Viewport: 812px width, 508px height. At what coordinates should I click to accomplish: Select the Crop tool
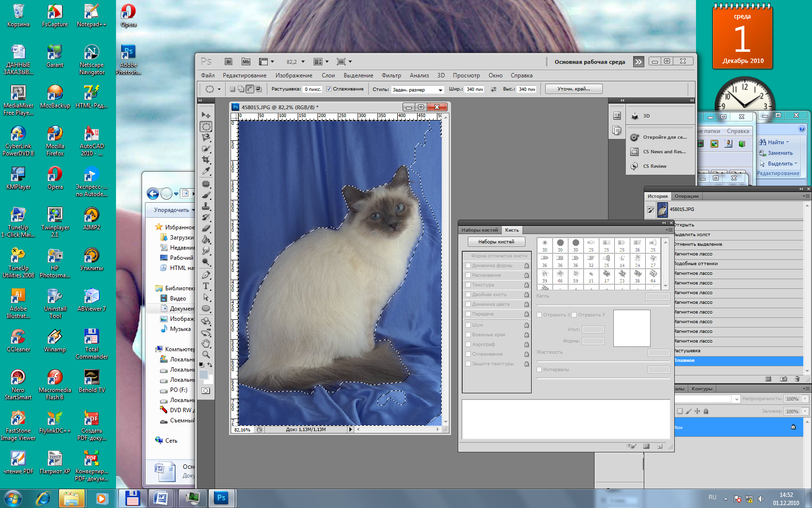pyautogui.click(x=206, y=160)
